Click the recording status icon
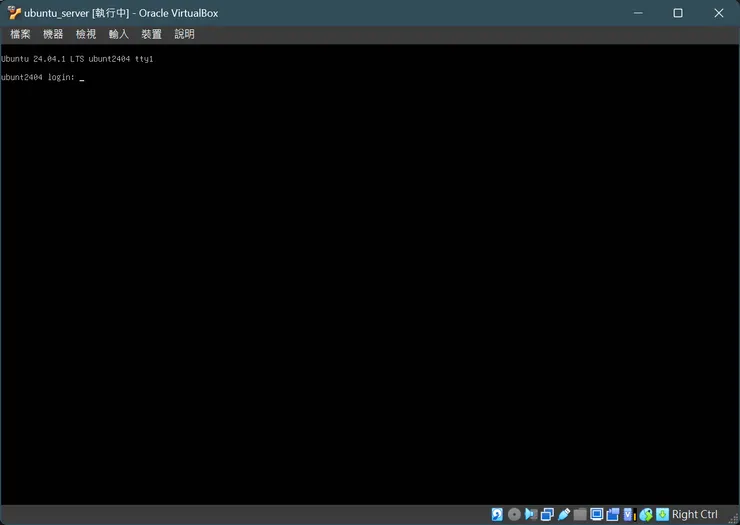Viewport: 740px width, 525px height. point(613,514)
